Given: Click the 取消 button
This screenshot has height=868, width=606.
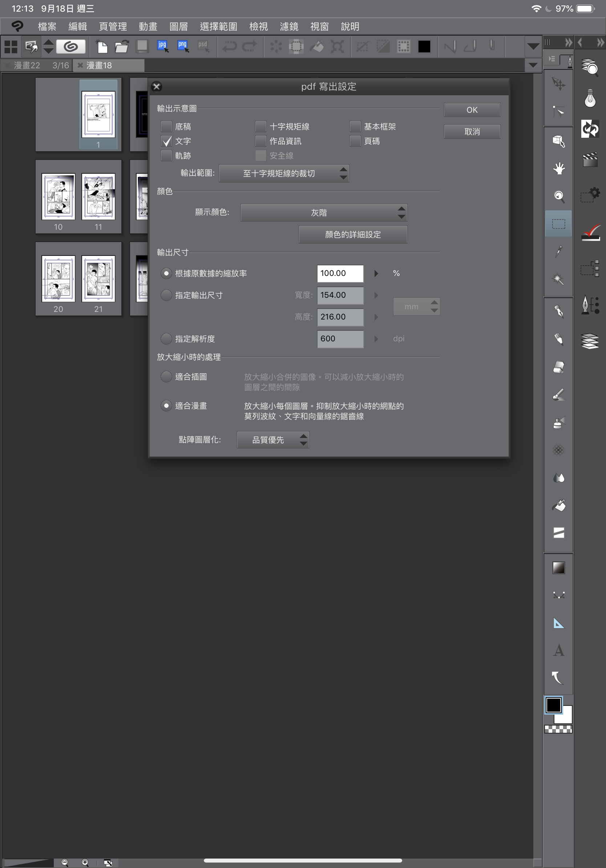Looking at the screenshot, I should (x=472, y=132).
